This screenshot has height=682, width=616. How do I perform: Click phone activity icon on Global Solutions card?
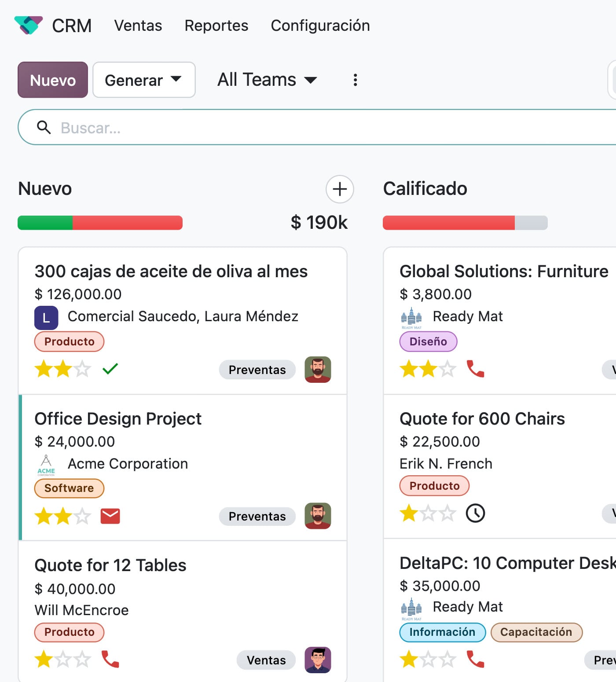[476, 369]
